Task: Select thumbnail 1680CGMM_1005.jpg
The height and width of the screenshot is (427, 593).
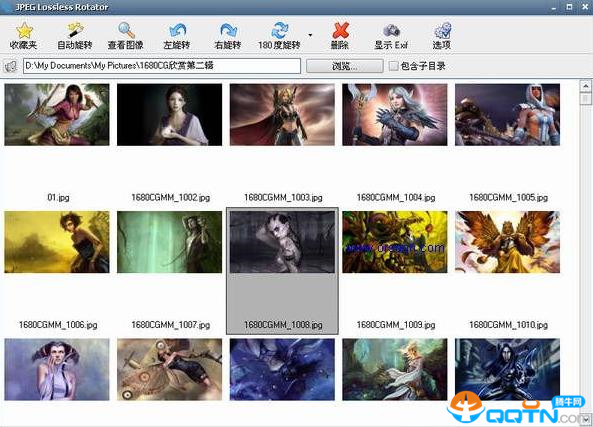Action: [x=508, y=115]
